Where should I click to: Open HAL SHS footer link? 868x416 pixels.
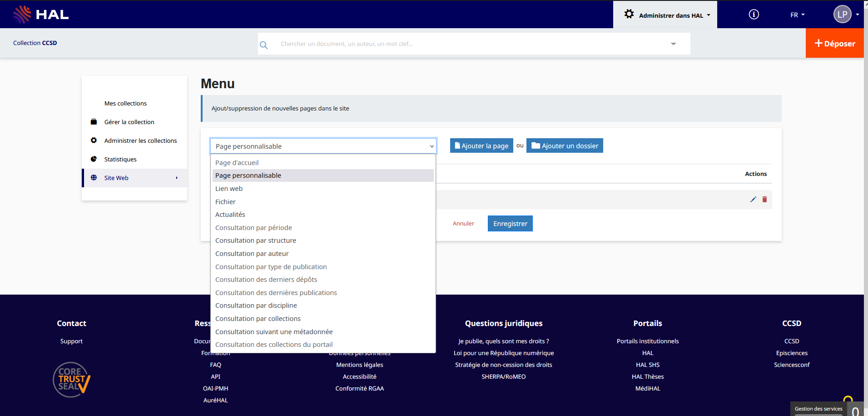pos(648,365)
